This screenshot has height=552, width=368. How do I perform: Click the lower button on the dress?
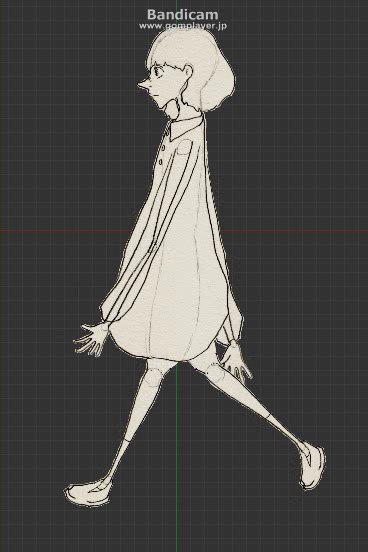tap(161, 162)
